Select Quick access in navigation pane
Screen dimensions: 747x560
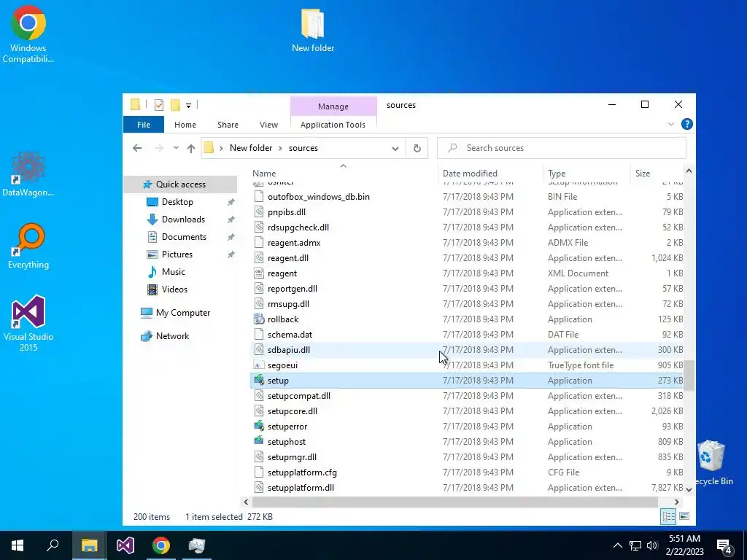181,184
